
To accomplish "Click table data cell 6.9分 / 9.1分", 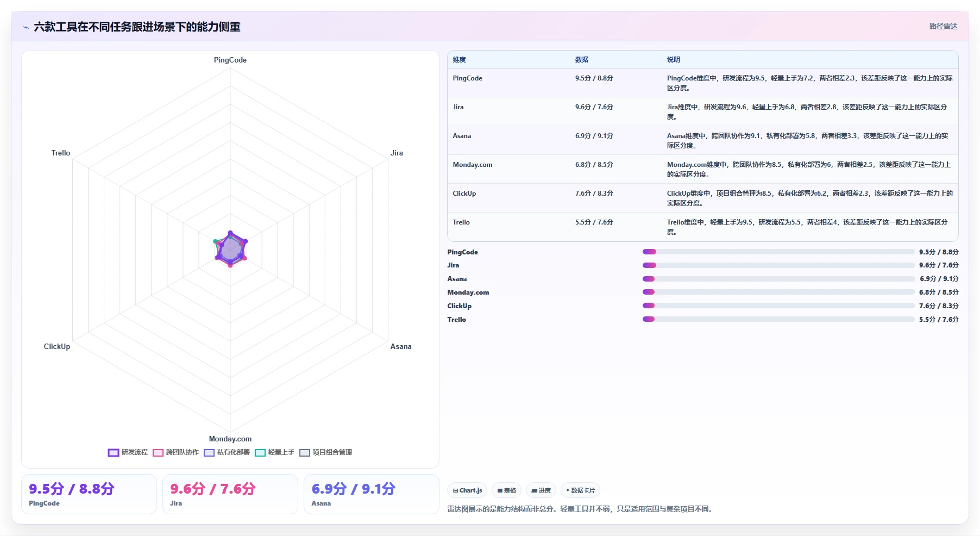I will tap(594, 136).
